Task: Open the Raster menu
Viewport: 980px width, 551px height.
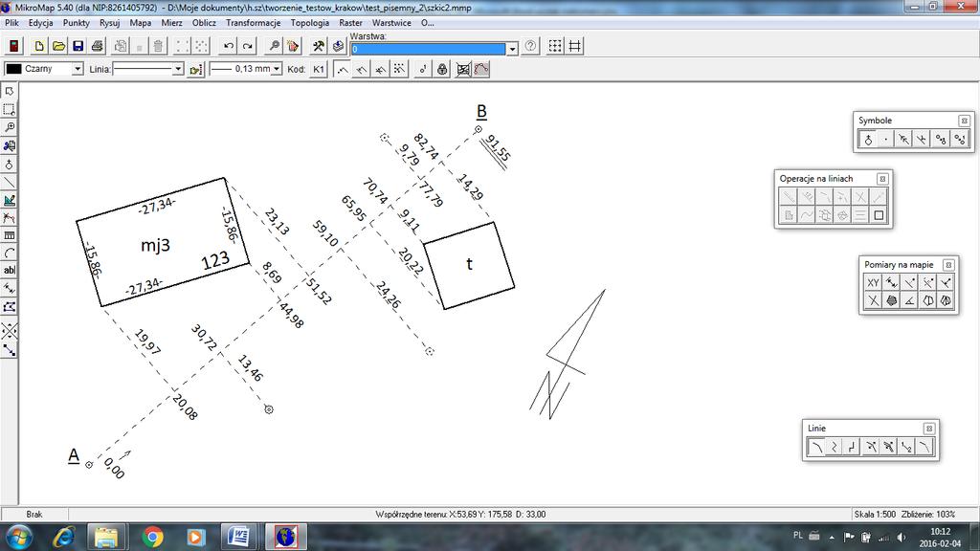Action: (350, 23)
